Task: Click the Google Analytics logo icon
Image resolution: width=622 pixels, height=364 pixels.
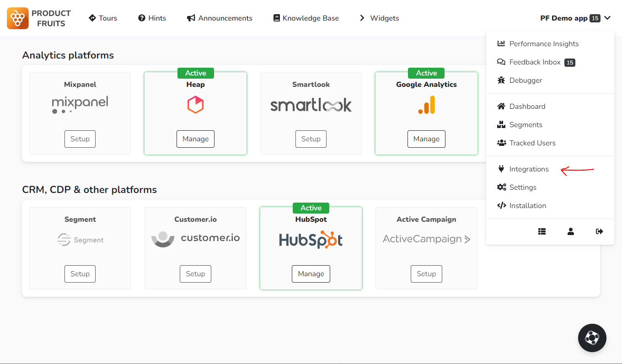Action: (x=426, y=105)
